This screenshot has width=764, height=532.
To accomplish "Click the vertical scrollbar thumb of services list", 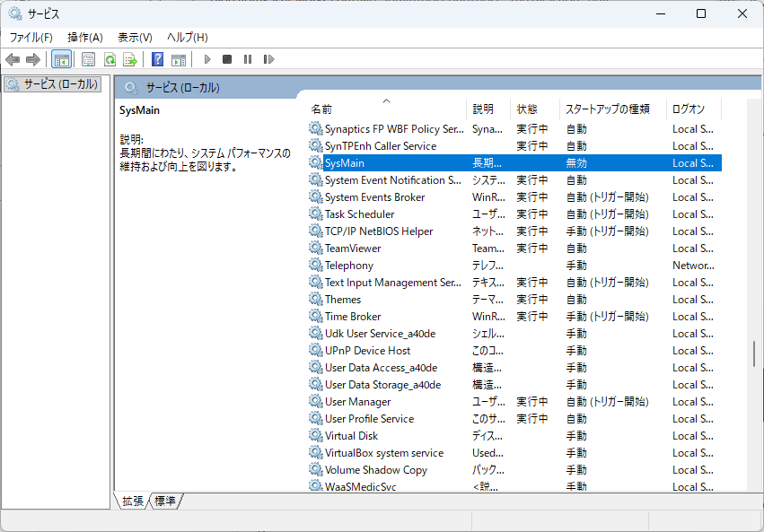I will [754, 353].
